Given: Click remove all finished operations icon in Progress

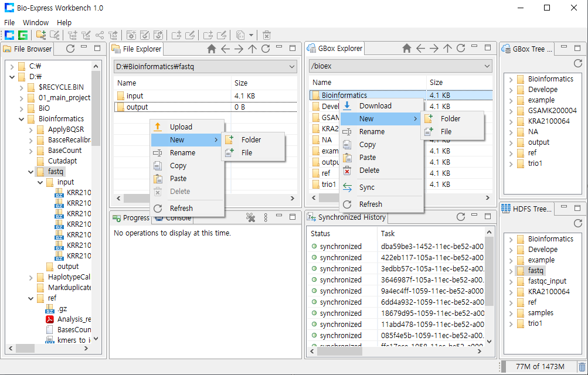Looking at the screenshot, I should pyautogui.click(x=250, y=217).
